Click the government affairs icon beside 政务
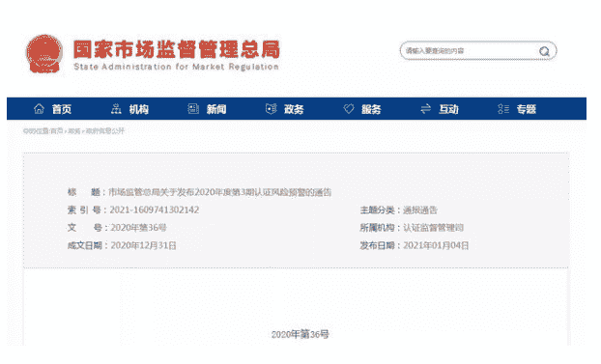 coord(271,109)
